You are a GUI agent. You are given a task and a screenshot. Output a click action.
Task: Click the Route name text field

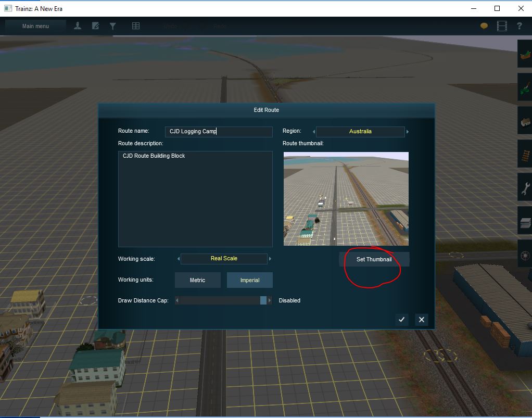point(219,132)
